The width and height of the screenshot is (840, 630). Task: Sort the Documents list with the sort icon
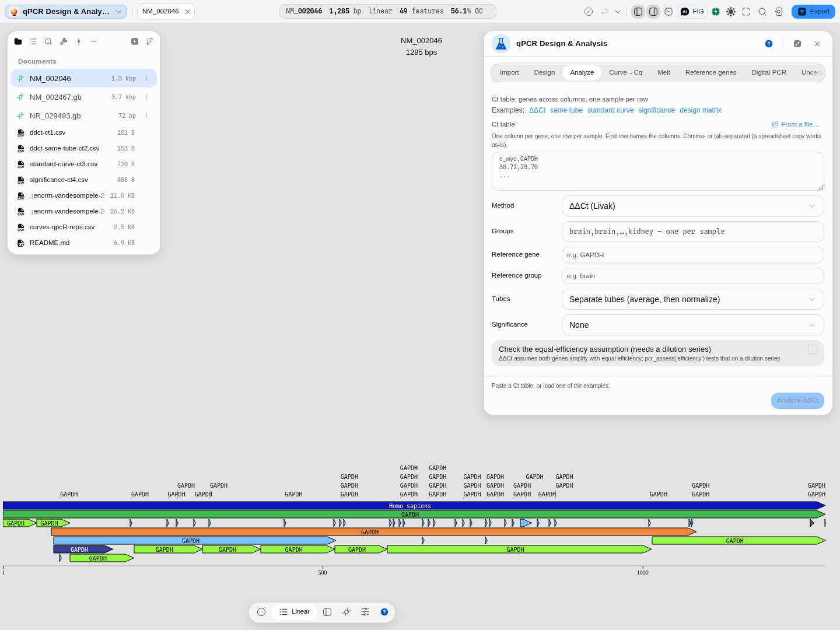[150, 41]
